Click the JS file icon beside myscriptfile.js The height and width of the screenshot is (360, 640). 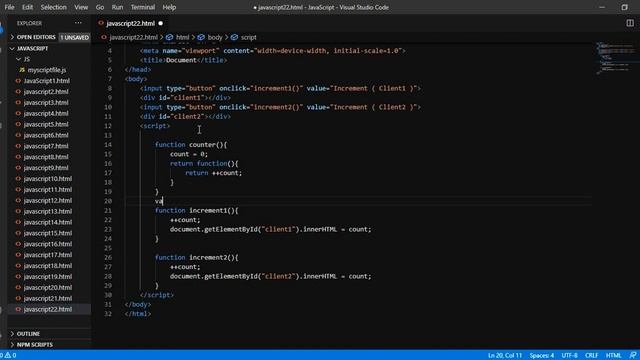coord(22,70)
